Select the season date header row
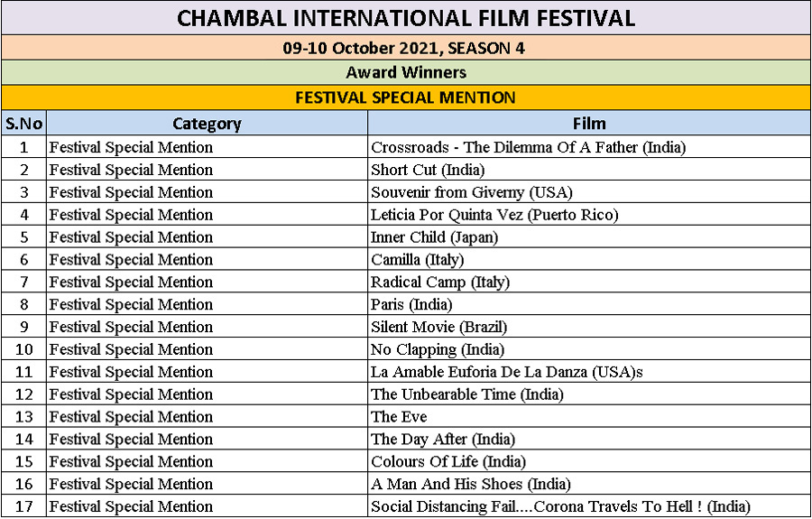Viewport: 812px width, 519px height. (406, 48)
